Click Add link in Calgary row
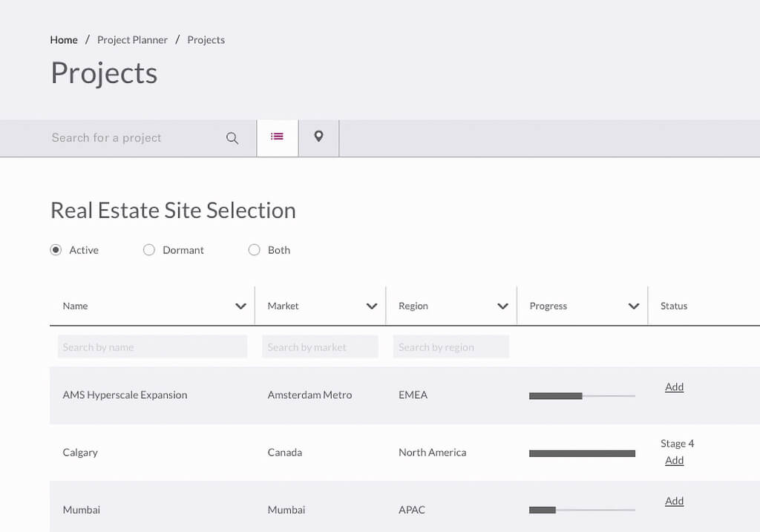Image resolution: width=760 pixels, height=532 pixels. coord(674,460)
